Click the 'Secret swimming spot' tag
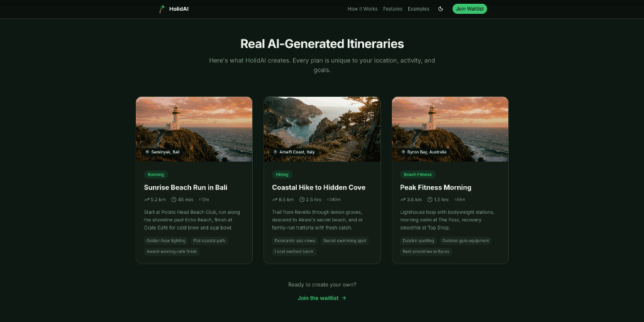Screen dimensions: 644x322 tap(344, 241)
